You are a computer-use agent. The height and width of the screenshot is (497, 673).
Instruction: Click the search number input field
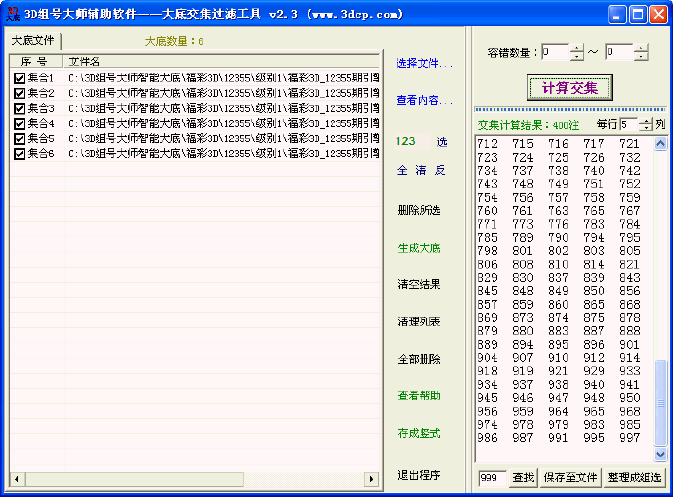pos(492,478)
